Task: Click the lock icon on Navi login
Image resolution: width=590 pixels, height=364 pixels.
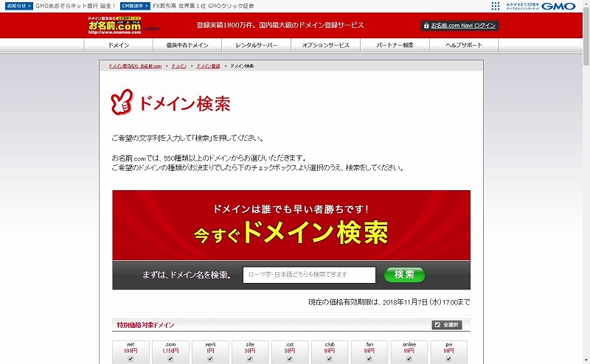Action: (x=426, y=26)
